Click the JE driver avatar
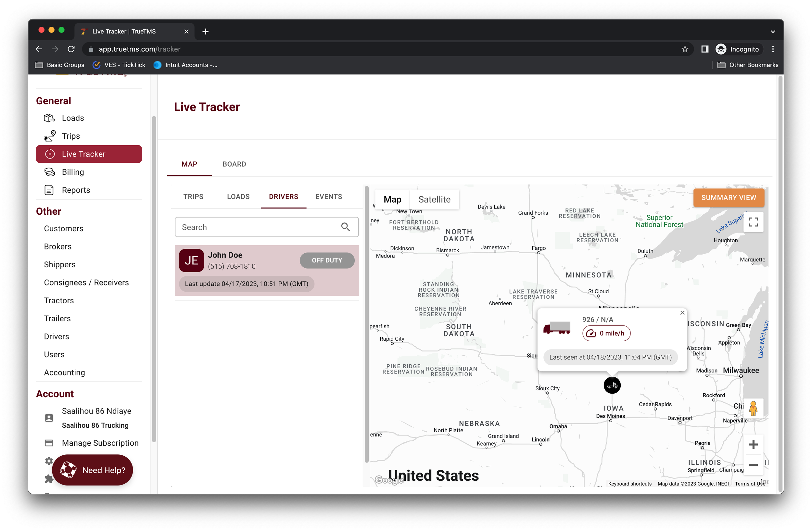Screen dimensions: 812x531 [x=191, y=260]
